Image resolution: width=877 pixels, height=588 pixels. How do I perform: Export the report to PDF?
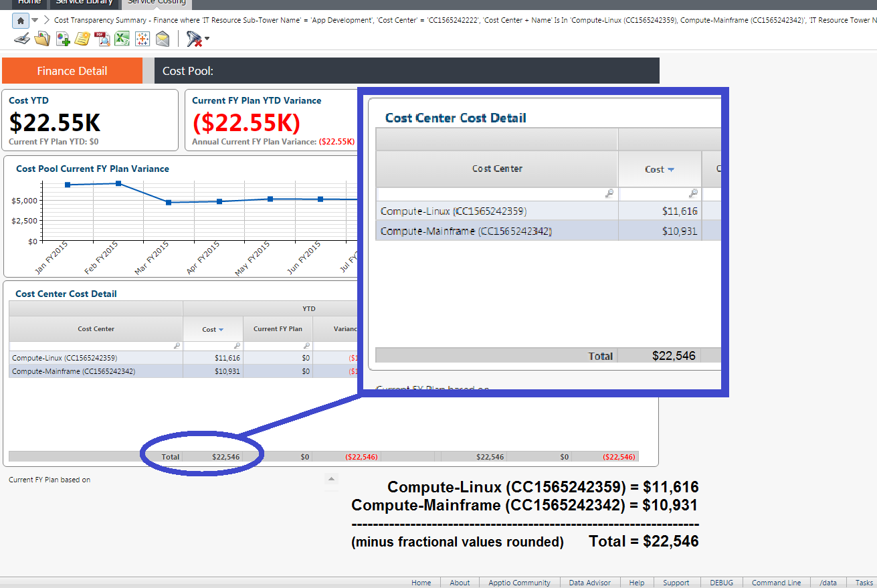coord(102,39)
